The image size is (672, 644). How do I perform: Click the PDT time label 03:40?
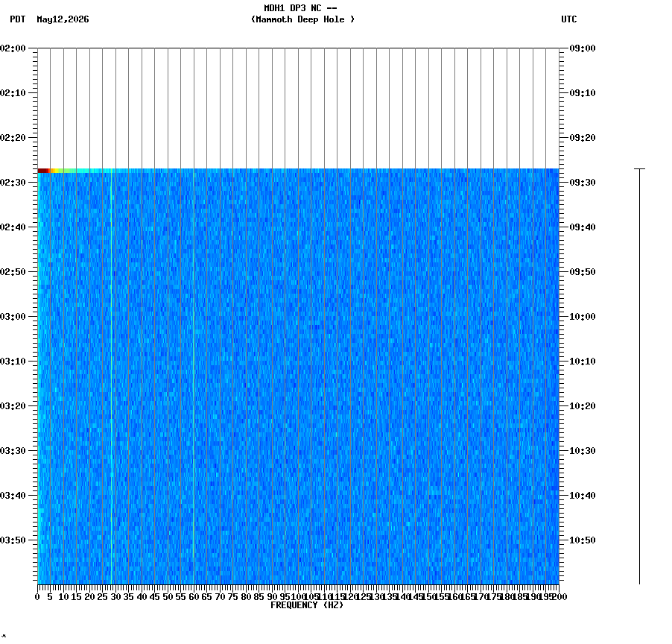(x=13, y=496)
